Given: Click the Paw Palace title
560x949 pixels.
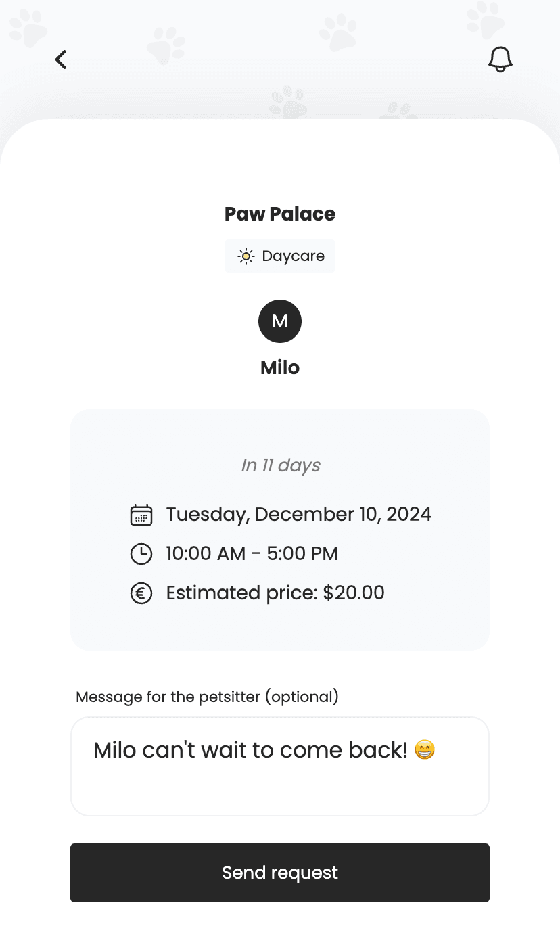Looking at the screenshot, I should (280, 214).
